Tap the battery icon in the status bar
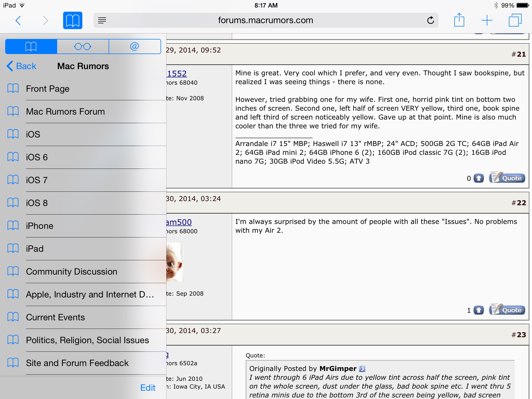 [x=523, y=5]
